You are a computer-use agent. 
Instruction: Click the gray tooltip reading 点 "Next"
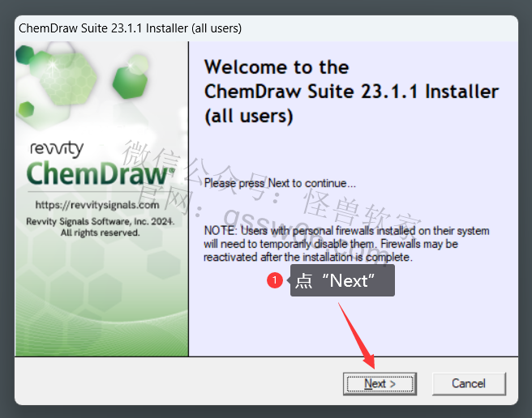point(342,280)
